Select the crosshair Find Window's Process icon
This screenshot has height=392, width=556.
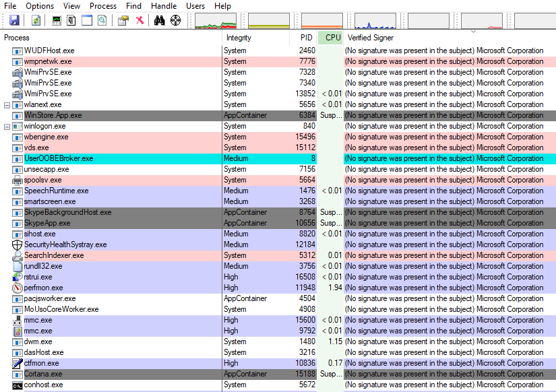[175, 20]
